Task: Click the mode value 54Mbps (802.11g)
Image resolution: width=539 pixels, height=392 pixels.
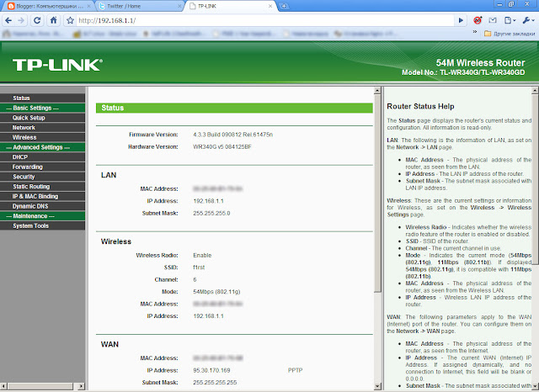Action: point(216,292)
